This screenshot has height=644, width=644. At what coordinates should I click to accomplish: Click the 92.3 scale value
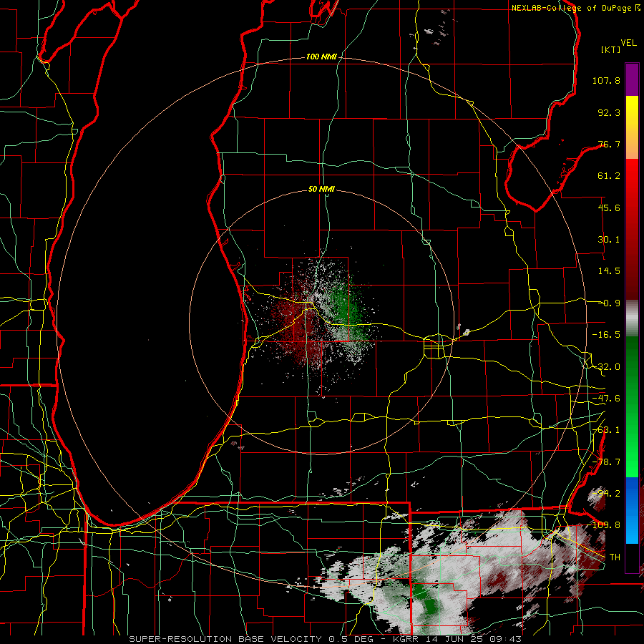[x=609, y=112]
